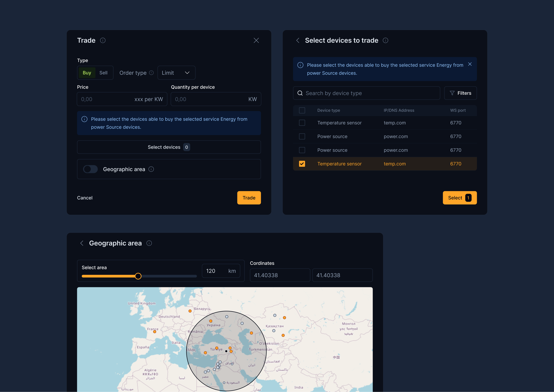Click the Order type info icon
This screenshot has width=554, height=392.
click(x=152, y=73)
